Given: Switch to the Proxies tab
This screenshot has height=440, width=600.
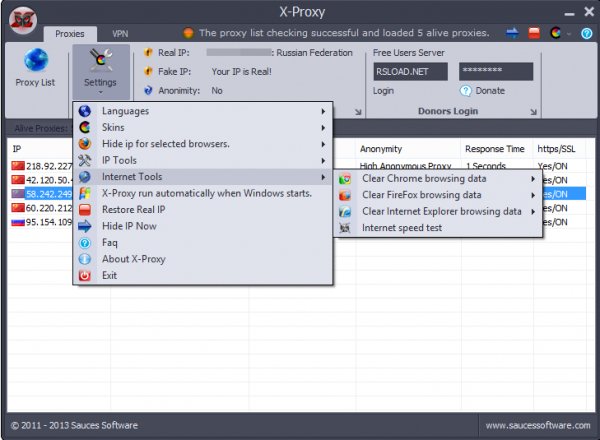Looking at the screenshot, I should click(70, 34).
